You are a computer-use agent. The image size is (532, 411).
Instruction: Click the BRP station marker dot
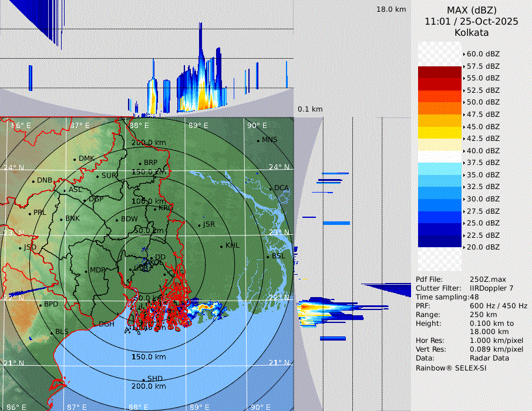[140, 163]
